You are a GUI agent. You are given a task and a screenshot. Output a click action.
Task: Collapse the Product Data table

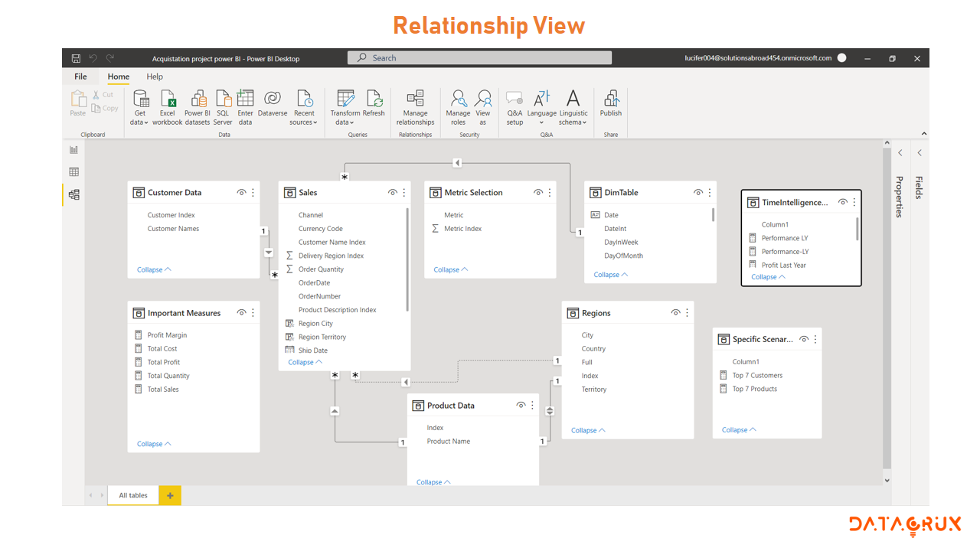pos(433,481)
